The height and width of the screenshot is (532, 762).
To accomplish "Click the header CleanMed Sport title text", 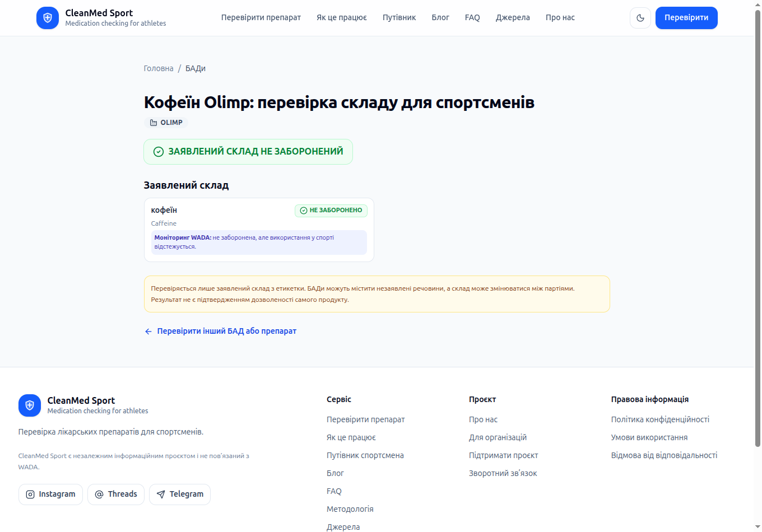I will pyautogui.click(x=99, y=13).
